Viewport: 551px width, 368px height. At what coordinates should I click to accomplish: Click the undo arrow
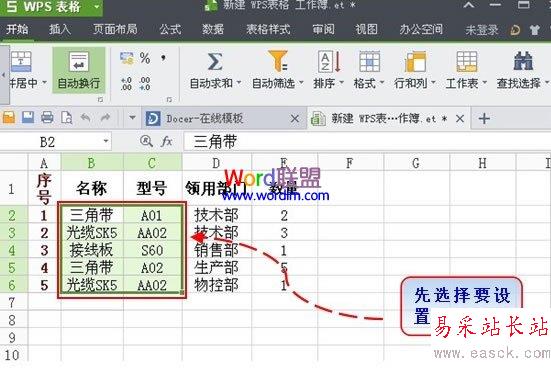pyautogui.click(x=85, y=117)
